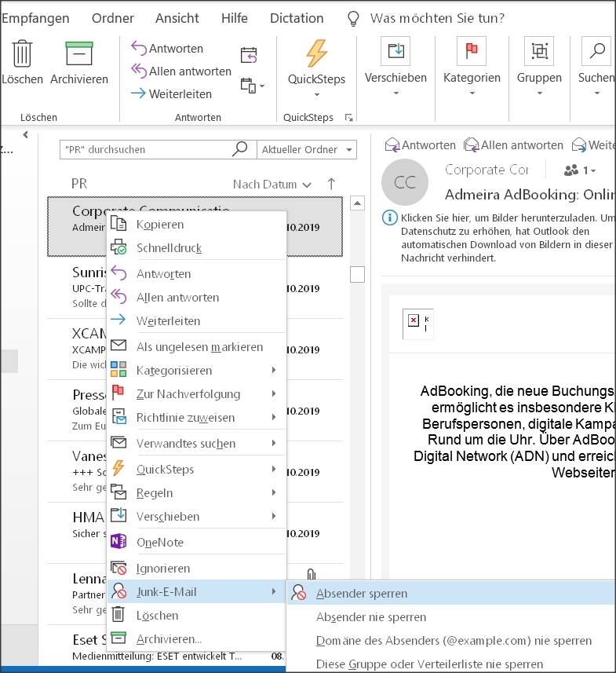The width and height of the screenshot is (616, 673).
Task: Click the blocked image placeholder in email
Action: [x=417, y=324]
